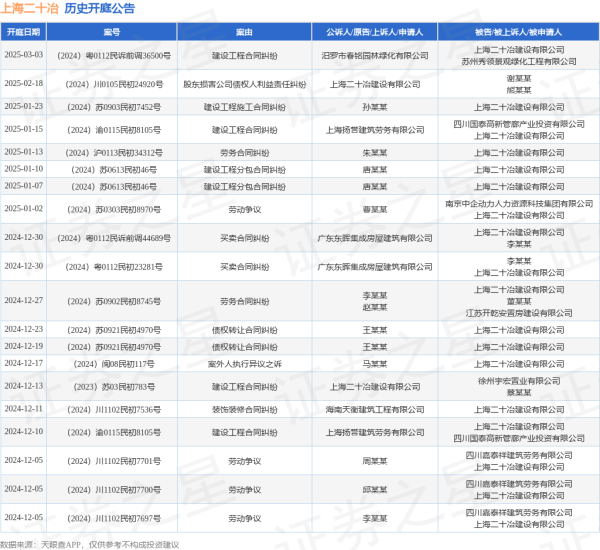The image size is (600, 550).
Task: Click the 上海二十冶 title text
Action: click(x=29, y=8)
